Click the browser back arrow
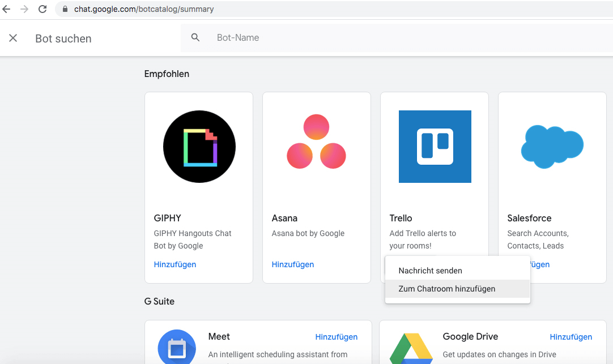Image resolution: width=613 pixels, height=364 pixels. click(6, 9)
